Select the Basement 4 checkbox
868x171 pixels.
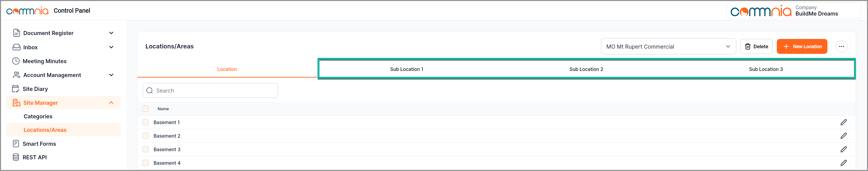[x=146, y=163]
